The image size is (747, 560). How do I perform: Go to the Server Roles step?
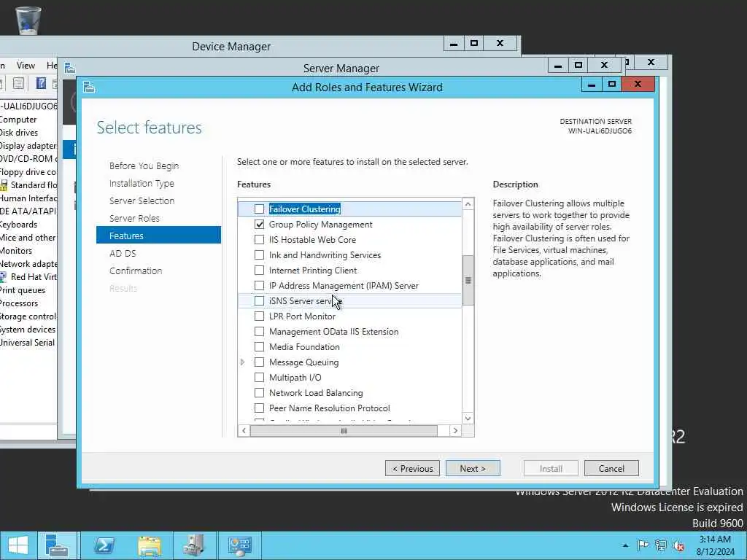tap(134, 218)
